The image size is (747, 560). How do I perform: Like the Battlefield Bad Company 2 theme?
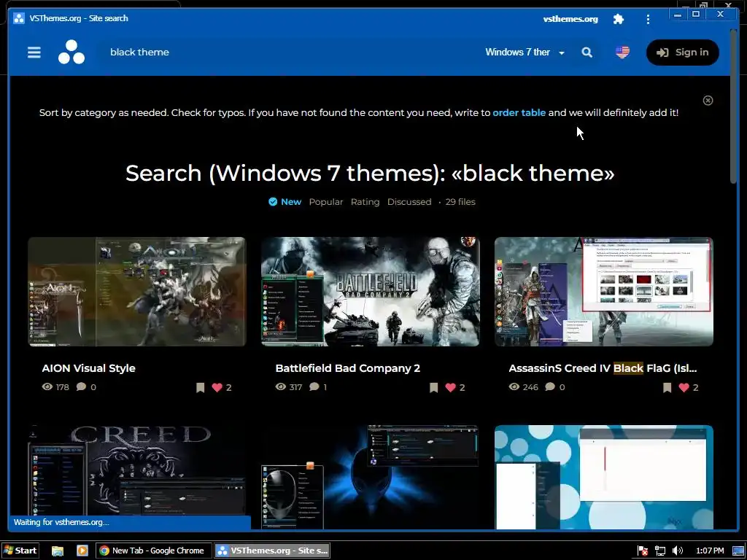pyautogui.click(x=450, y=388)
